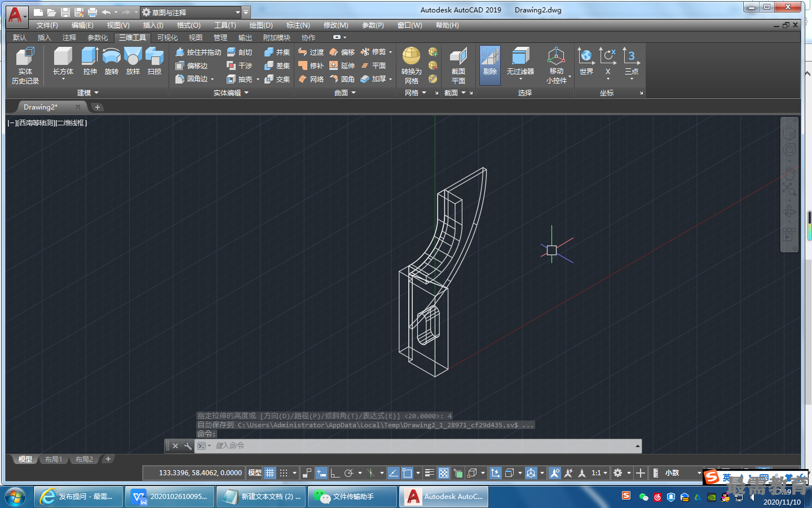Select the 网络 surface tool
Viewport: 812px width, 508px height.
click(311, 79)
